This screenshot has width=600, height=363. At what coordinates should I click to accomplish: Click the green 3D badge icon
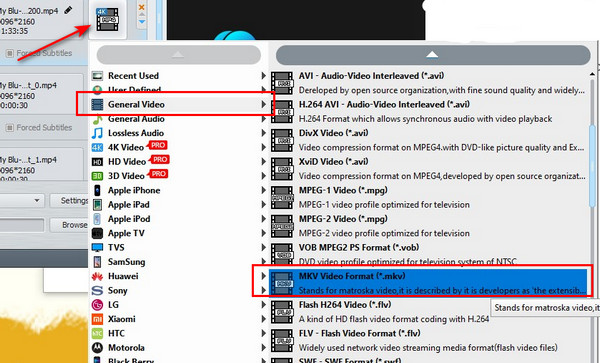pos(97,176)
